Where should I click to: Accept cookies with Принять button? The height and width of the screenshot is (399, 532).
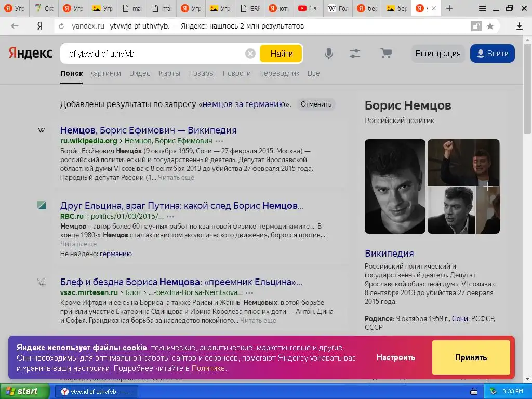[x=471, y=357]
